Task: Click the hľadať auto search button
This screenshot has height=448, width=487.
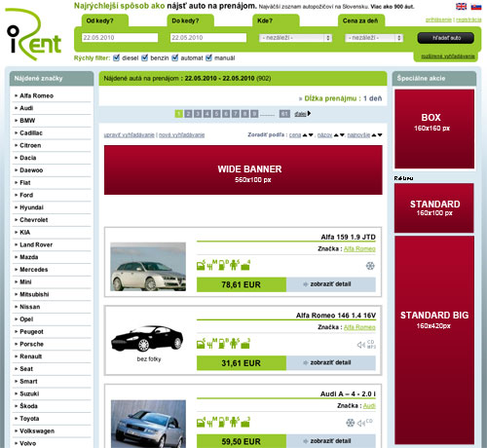Action: coord(446,38)
